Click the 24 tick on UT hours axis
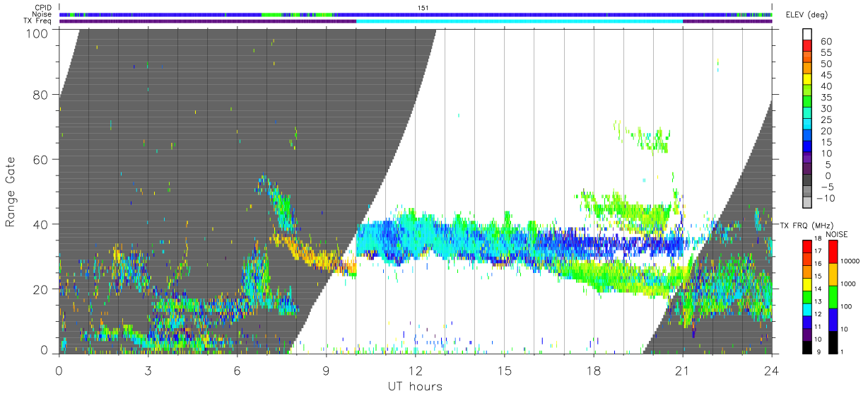The height and width of the screenshot is (401, 868). coord(771,370)
